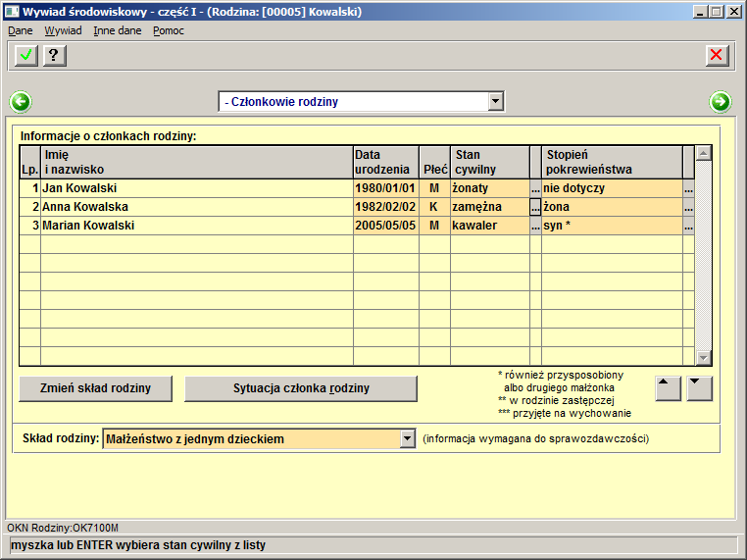Select the Jan Kowalski name cell

(x=197, y=188)
